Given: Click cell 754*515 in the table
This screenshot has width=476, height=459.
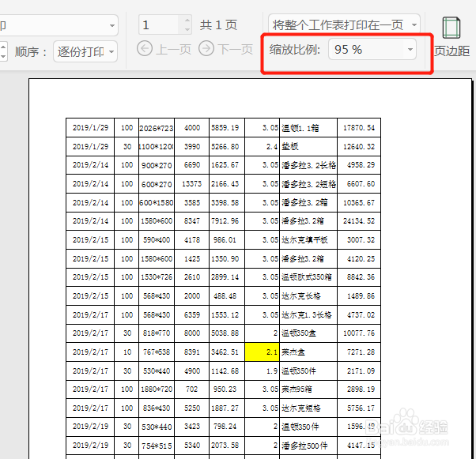Looking at the screenshot, I should (157, 446).
